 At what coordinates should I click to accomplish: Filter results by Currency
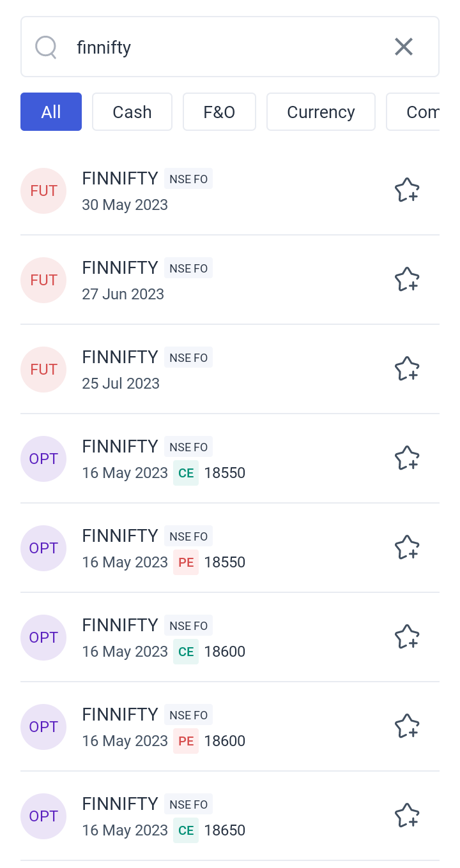pos(321,112)
